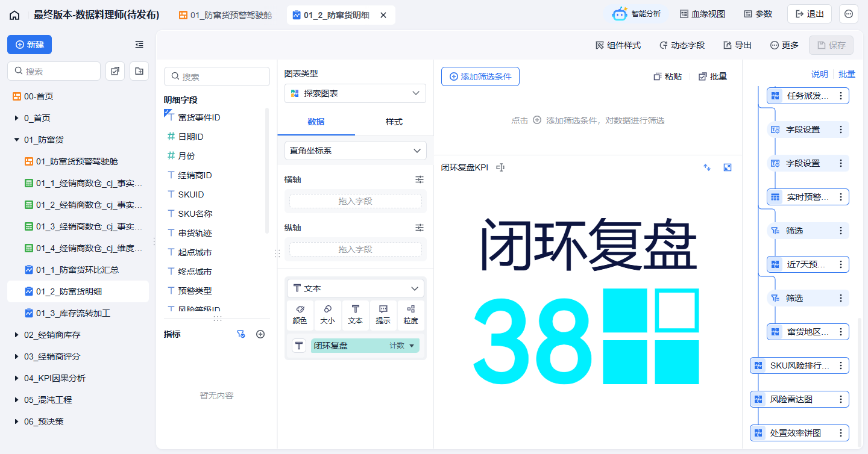Click the 说明 link

pos(820,74)
